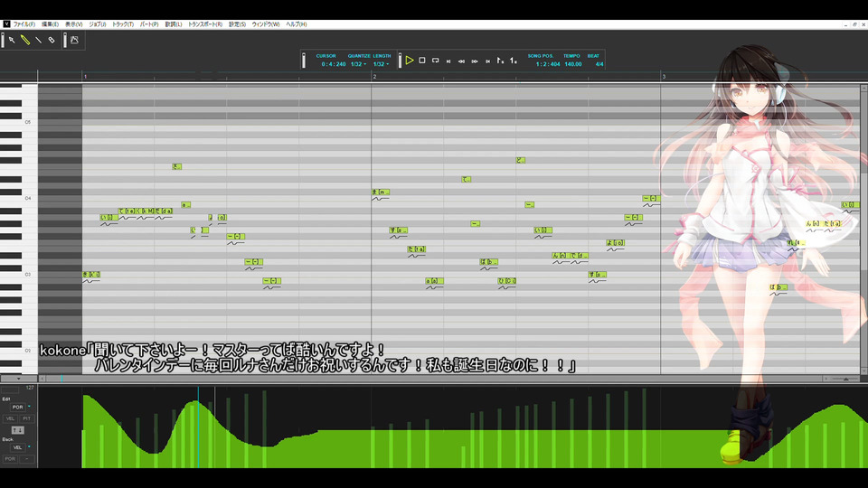Open the ファイル(F) menu
This screenshot has width=868, height=488.
24,24
